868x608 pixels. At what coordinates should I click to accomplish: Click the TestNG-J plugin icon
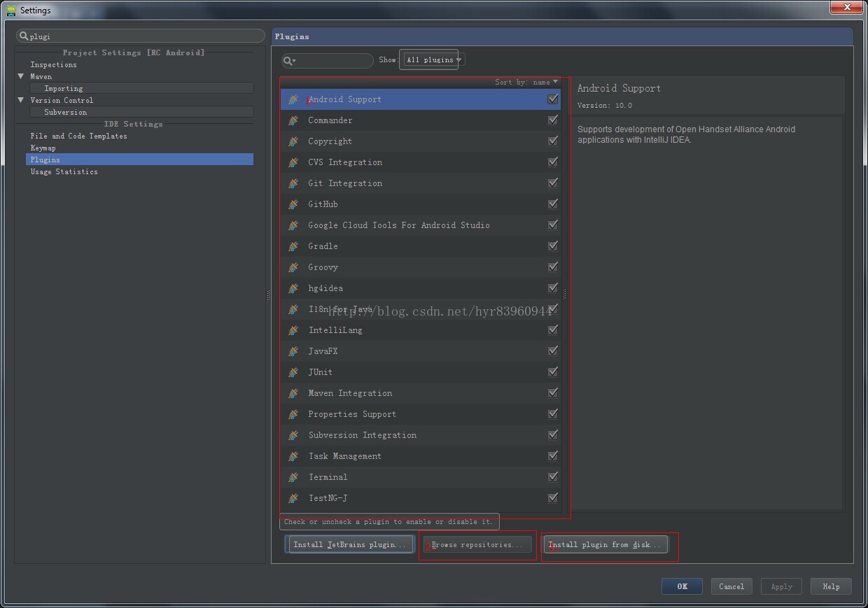(293, 498)
